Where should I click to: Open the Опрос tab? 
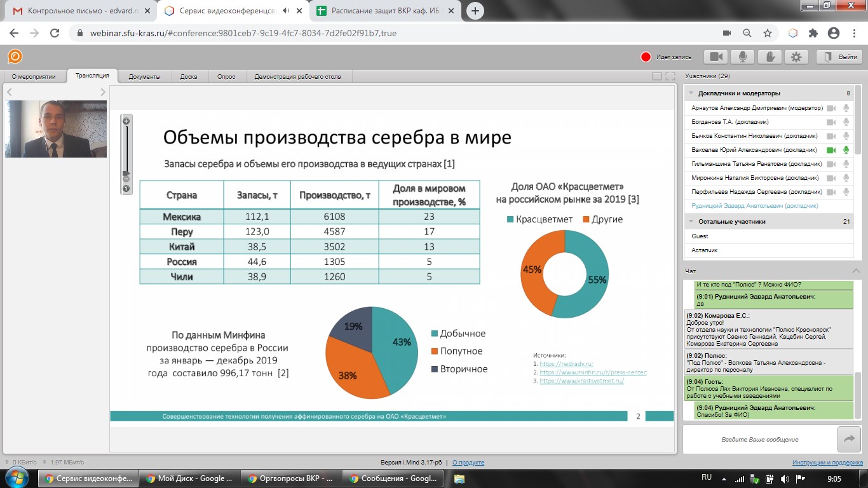click(226, 77)
